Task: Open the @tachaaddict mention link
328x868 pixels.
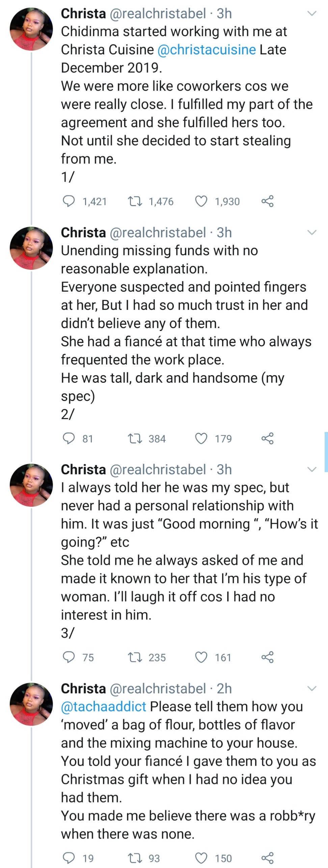Action: [x=104, y=706]
